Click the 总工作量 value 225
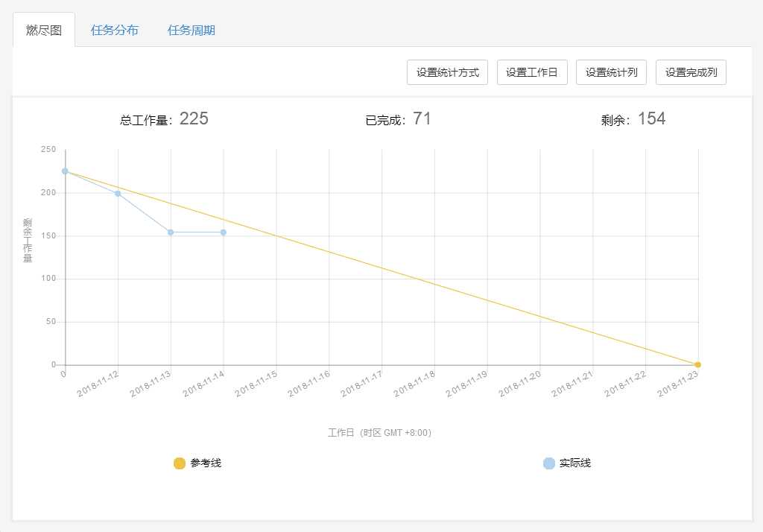The height and width of the screenshot is (532, 763). 194,118
